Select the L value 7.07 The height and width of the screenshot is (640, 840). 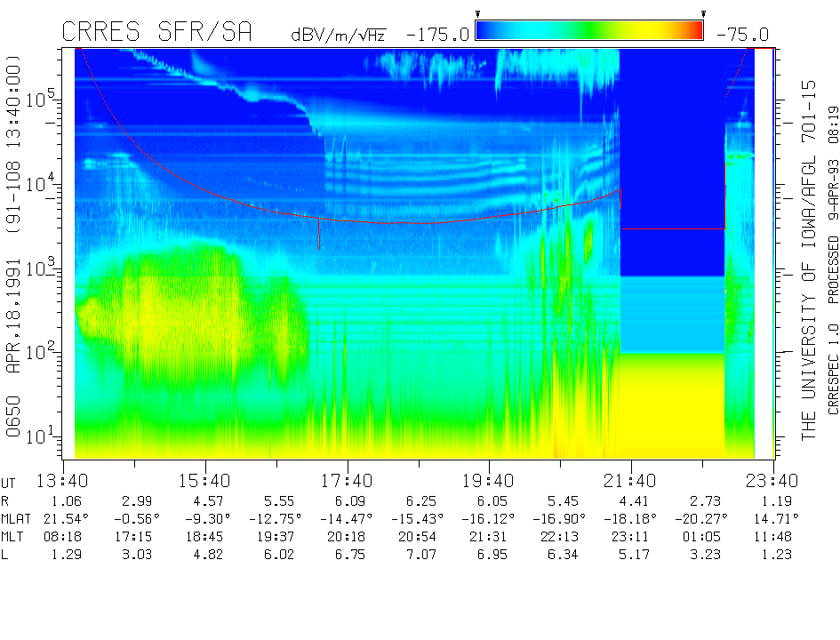coord(419,556)
